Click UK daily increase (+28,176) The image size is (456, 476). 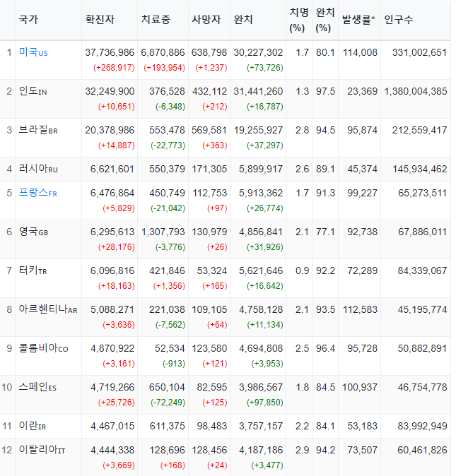pyautogui.click(x=117, y=246)
